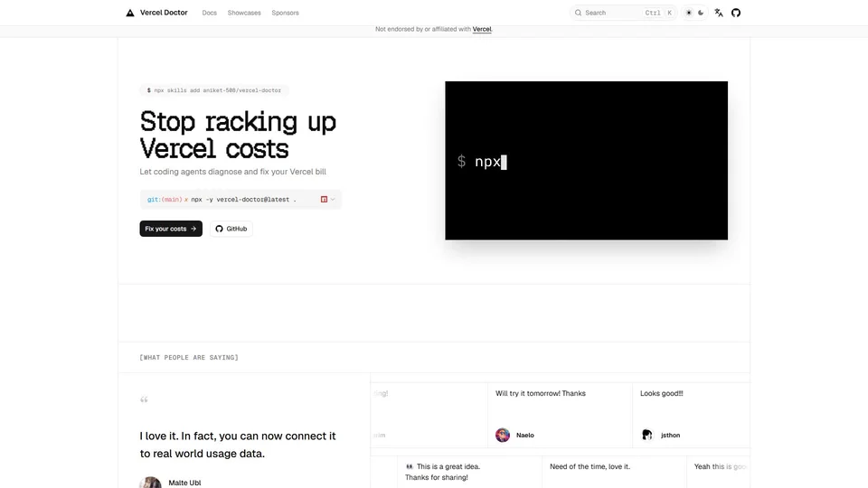Image resolution: width=868 pixels, height=488 pixels.
Task: Click the name Naelo
Action: click(524, 436)
